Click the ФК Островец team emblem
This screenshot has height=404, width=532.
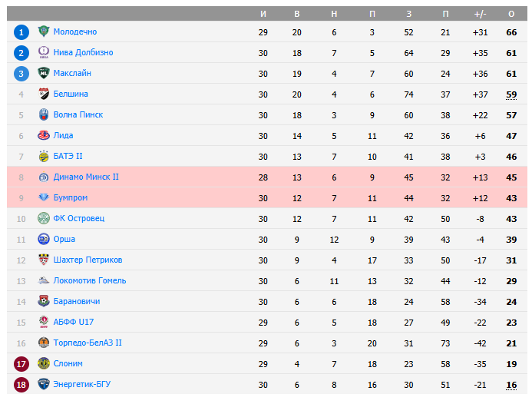click(44, 218)
